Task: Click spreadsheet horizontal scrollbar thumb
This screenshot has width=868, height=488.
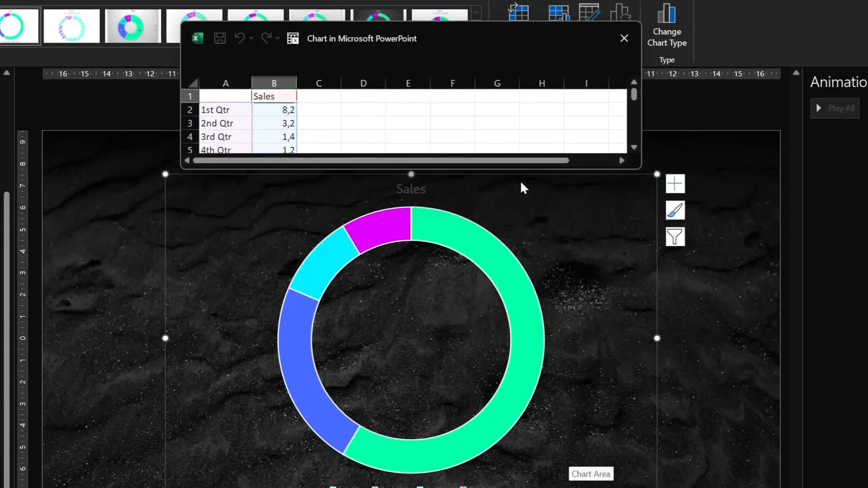Action: point(381,160)
